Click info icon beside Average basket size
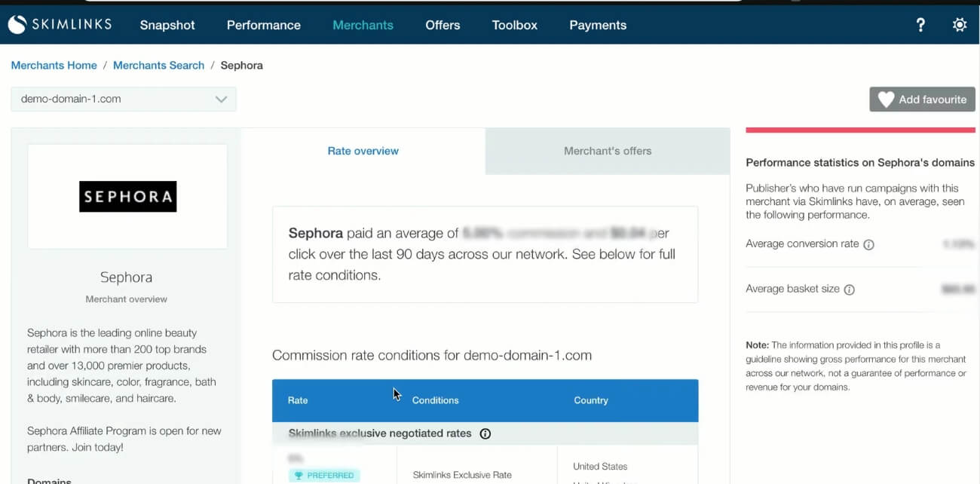The height and width of the screenshot is (484, 980). 850,289
